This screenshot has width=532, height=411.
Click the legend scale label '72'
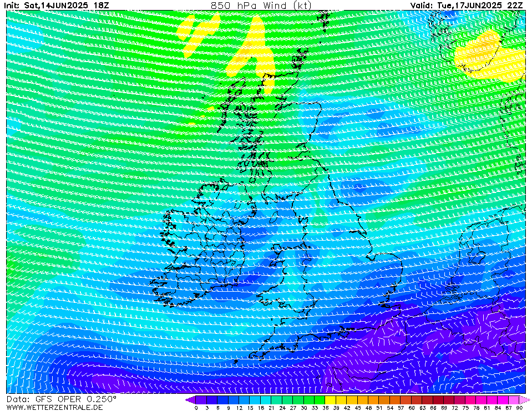click(x=455, y=408)
